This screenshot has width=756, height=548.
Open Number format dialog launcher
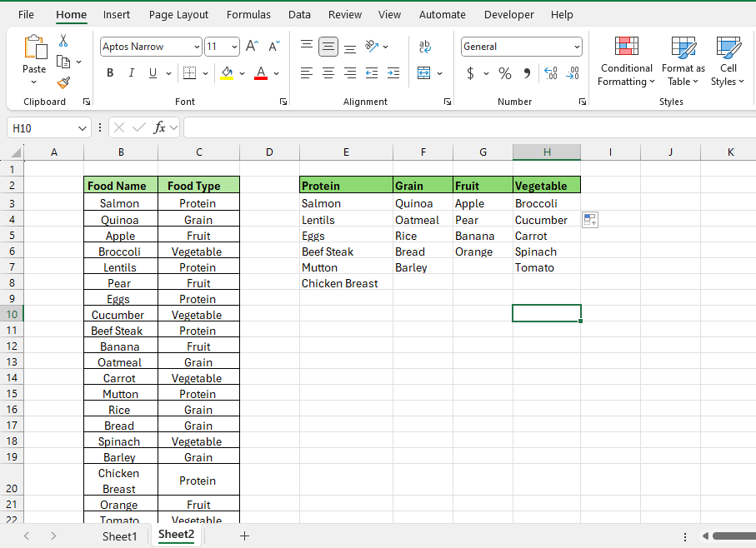(583, 102)
